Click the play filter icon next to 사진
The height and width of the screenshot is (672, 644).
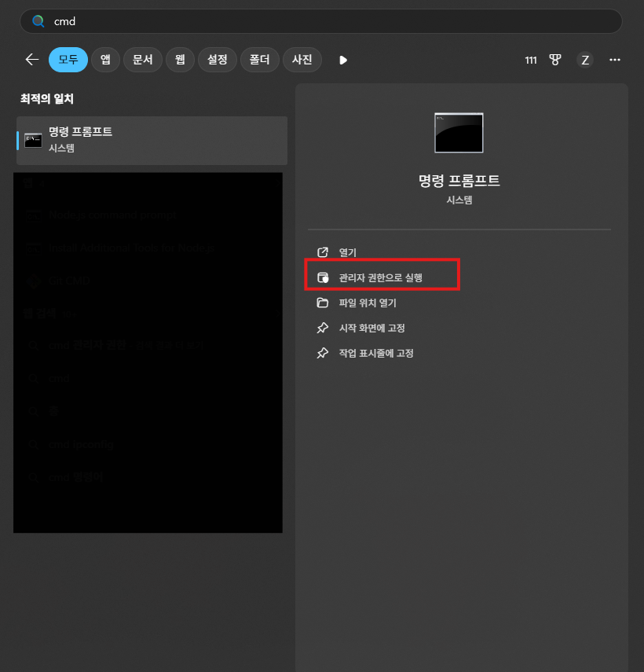tap(343, 60)
